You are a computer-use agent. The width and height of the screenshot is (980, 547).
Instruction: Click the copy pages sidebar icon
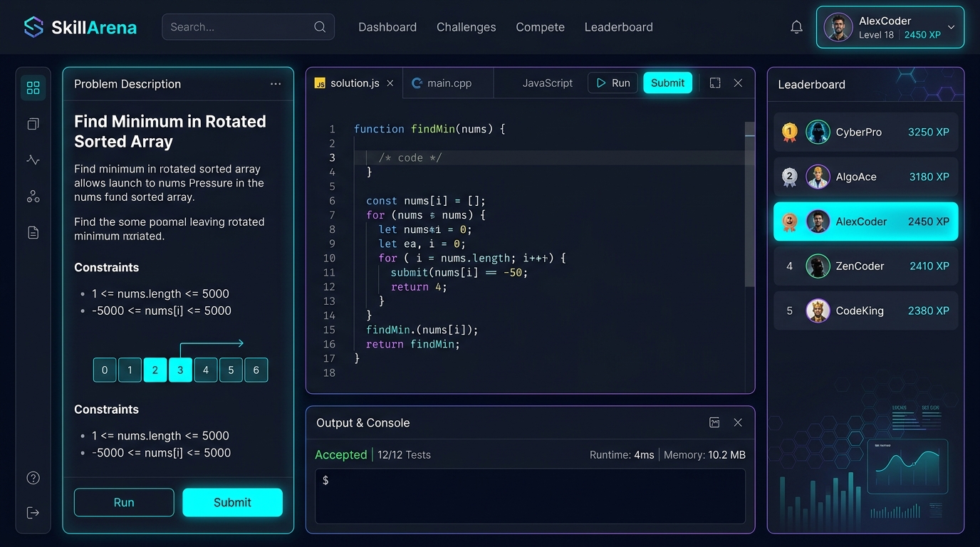[33, 124]
